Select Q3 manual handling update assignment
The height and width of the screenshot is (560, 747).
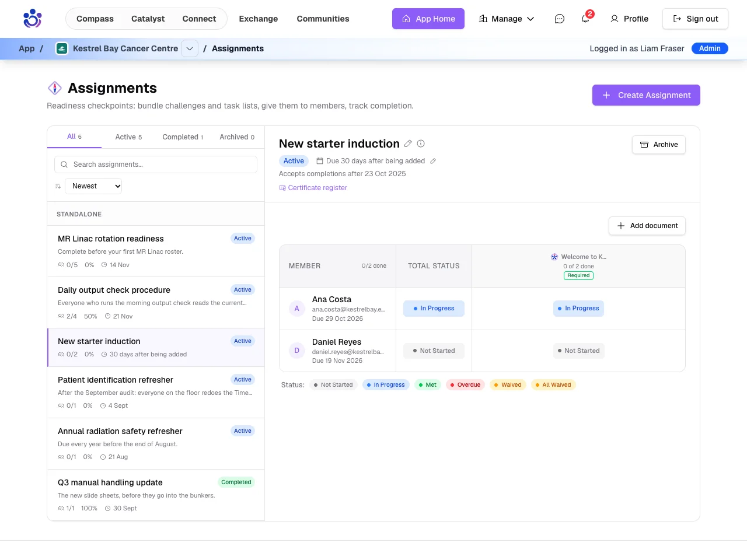[156, 495]
